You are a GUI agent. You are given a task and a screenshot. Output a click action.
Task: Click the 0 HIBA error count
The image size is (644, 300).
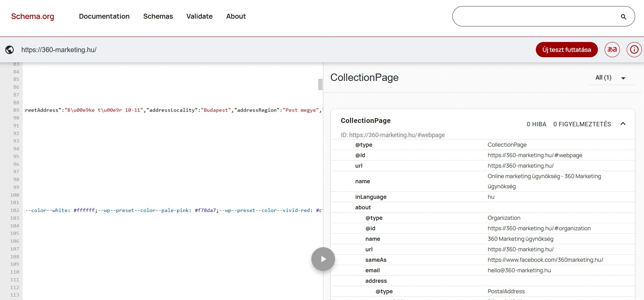[x=536, y=124]
